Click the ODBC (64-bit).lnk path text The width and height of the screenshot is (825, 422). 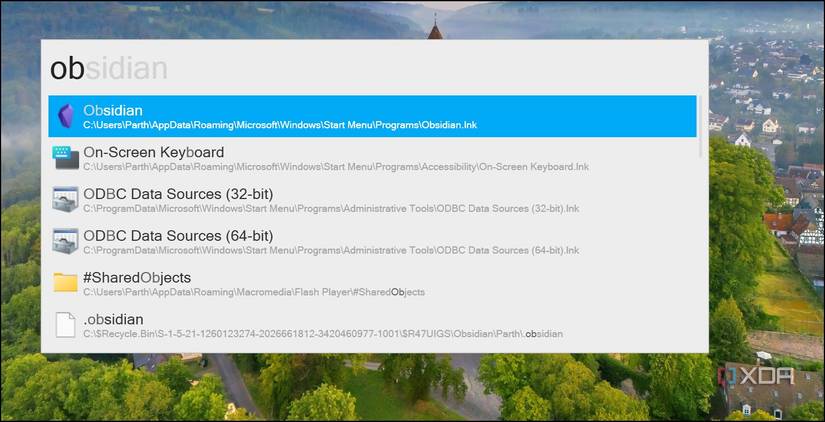331,250
